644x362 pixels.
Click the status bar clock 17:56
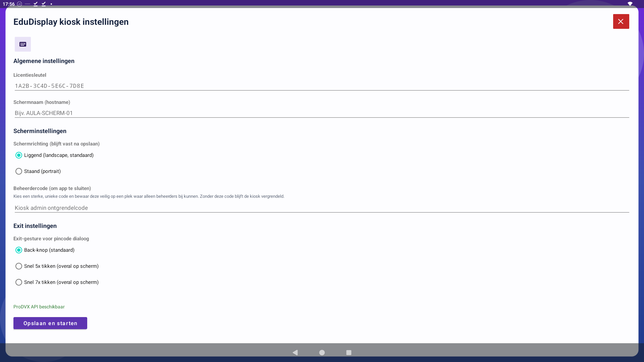coord(9,4)
